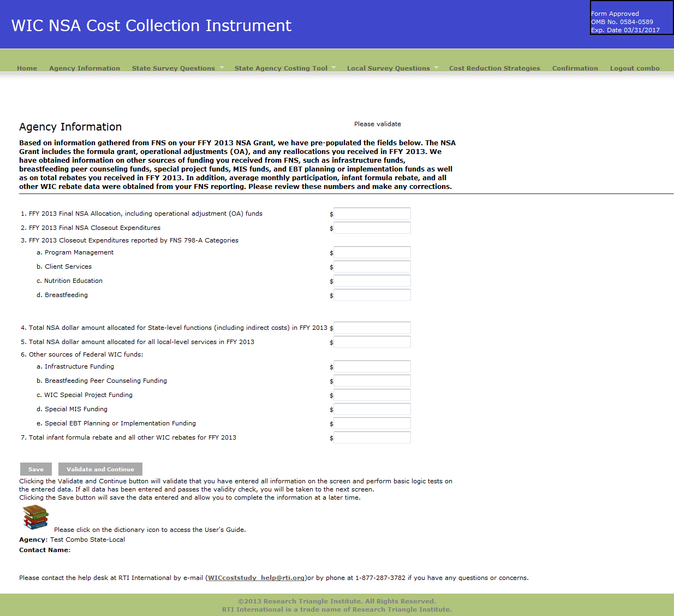
Task: Focus the State-level functions allocation field
Action: [x=372, y=328]
